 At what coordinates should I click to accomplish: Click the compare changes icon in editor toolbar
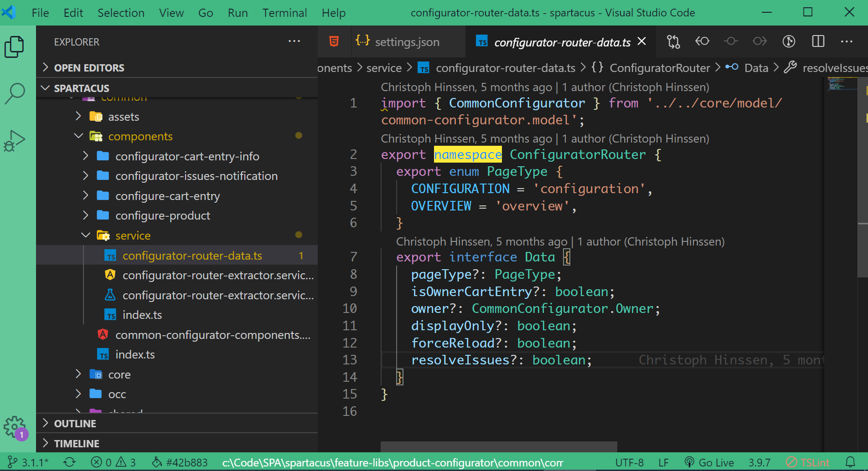coord(673,41)
